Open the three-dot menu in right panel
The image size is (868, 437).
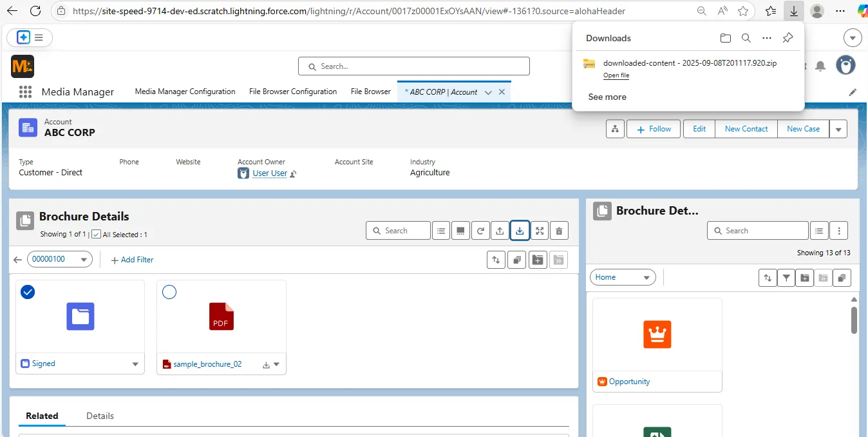coord(838,231)
